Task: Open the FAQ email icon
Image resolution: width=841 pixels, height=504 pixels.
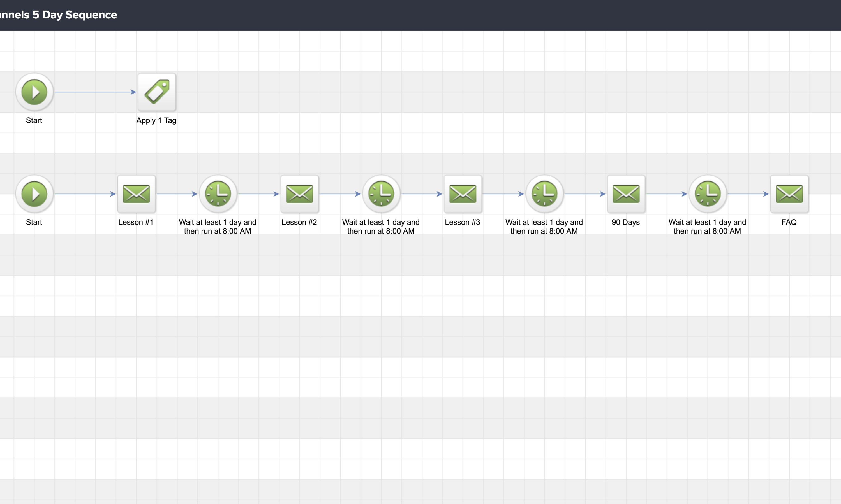Action: tap(789, 194)
